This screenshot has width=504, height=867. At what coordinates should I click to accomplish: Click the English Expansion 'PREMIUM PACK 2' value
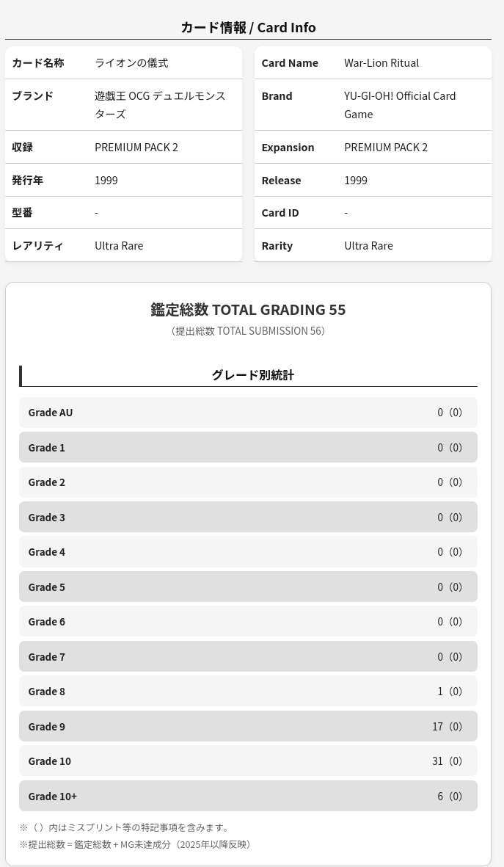[x=386, y=147]
